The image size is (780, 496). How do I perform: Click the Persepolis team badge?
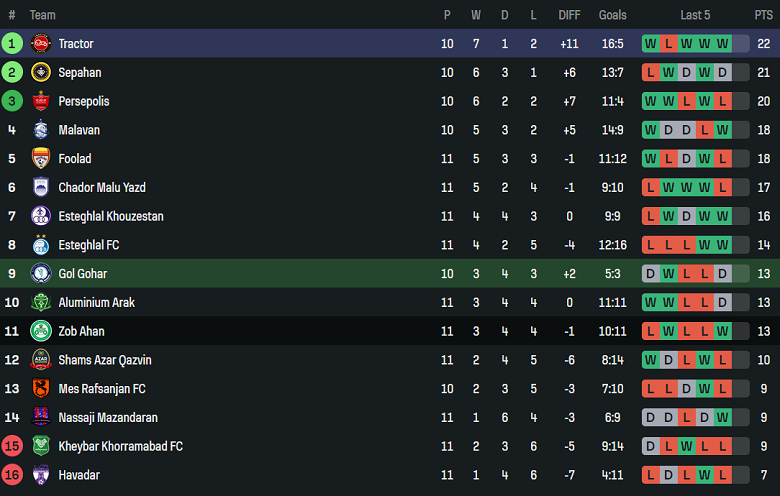coord(41,101)
